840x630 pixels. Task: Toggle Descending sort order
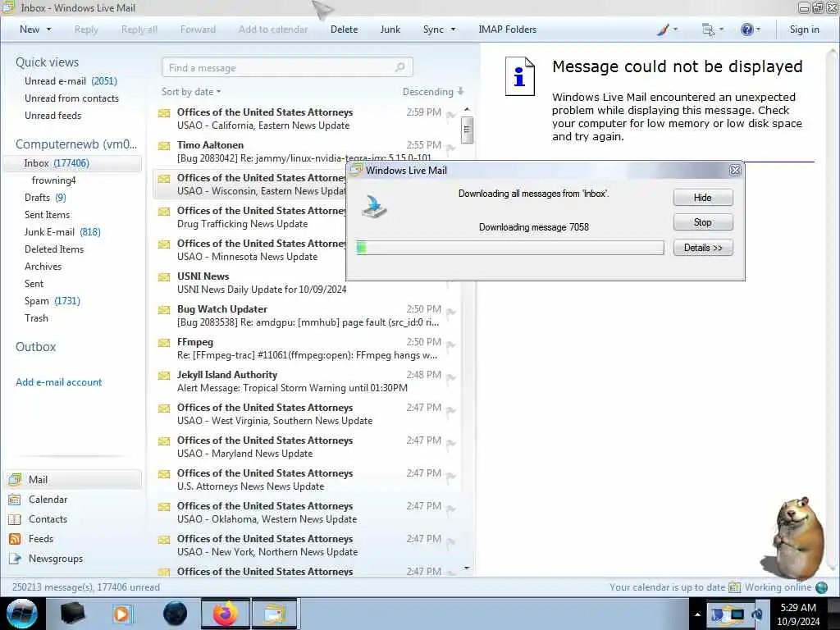433,92
